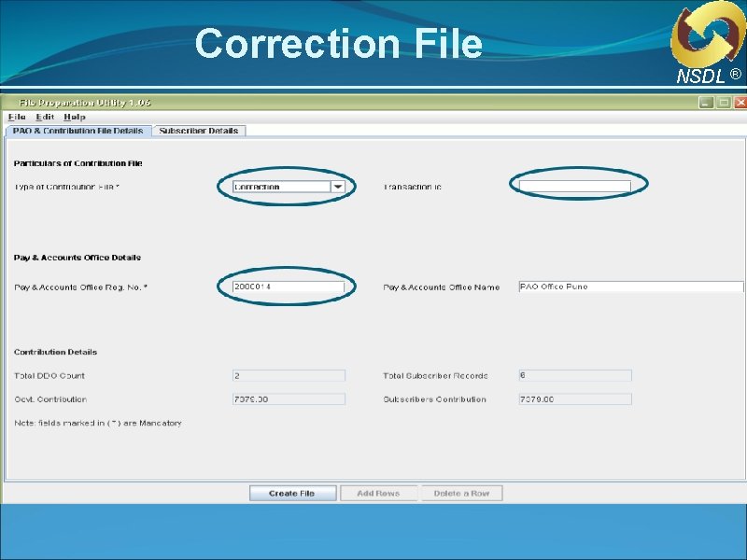Click the 'Pay & Accounts Office Details' heading
The height and width of the screenshot is (560, 747).
[x=78, y=258]
